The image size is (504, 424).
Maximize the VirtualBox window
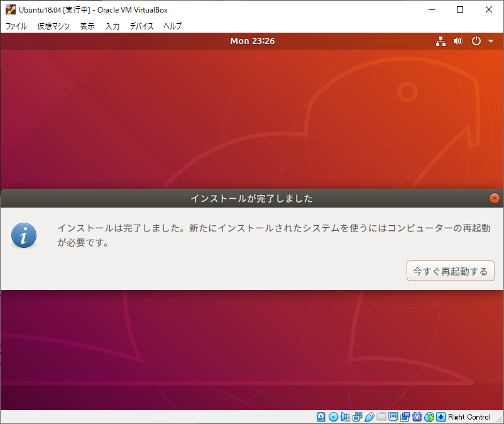pos(460,9)
